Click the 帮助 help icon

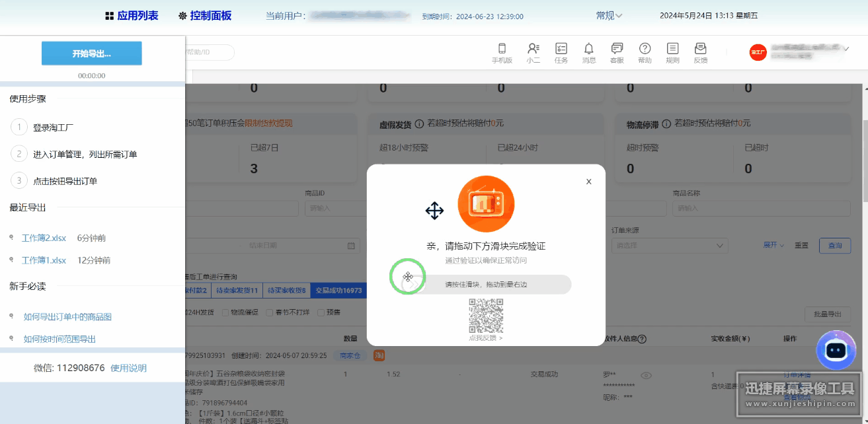coord(645,52)
